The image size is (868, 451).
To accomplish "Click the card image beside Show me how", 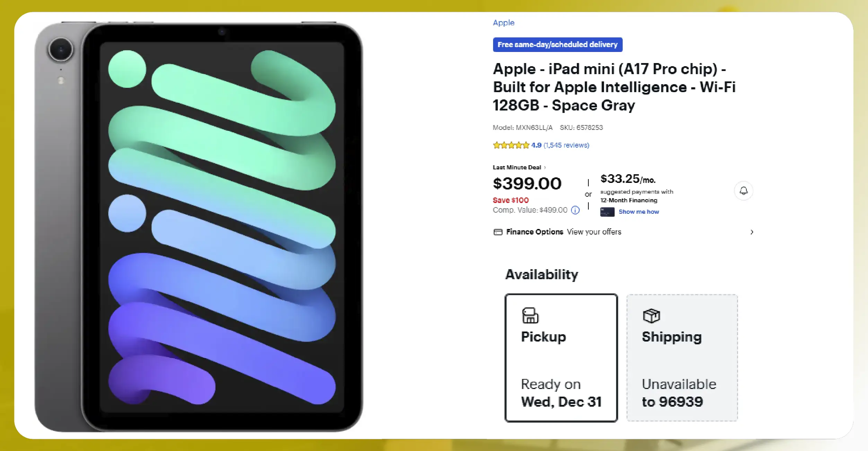I will (607, 212).
